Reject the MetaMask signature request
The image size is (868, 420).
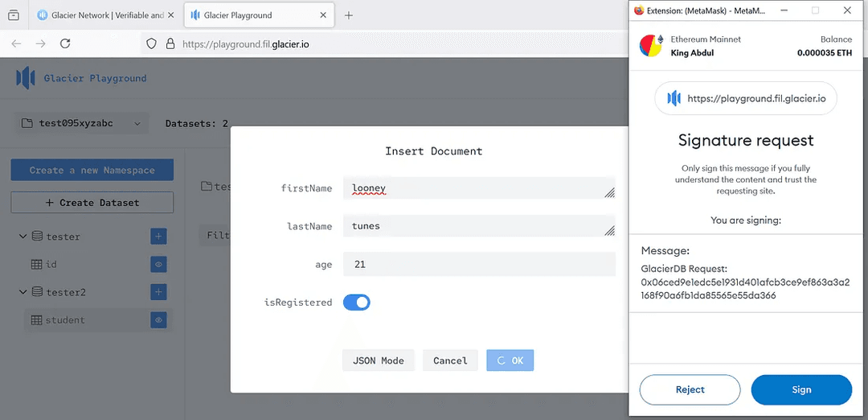tap(690, 390)
